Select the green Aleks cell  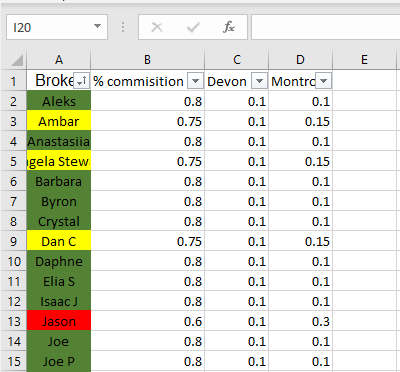pyautogui.click(x=59, y=101)
